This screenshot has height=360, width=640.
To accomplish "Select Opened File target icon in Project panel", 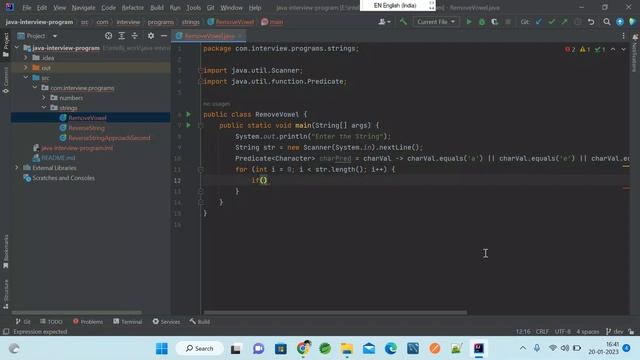I will pos(109,36).
